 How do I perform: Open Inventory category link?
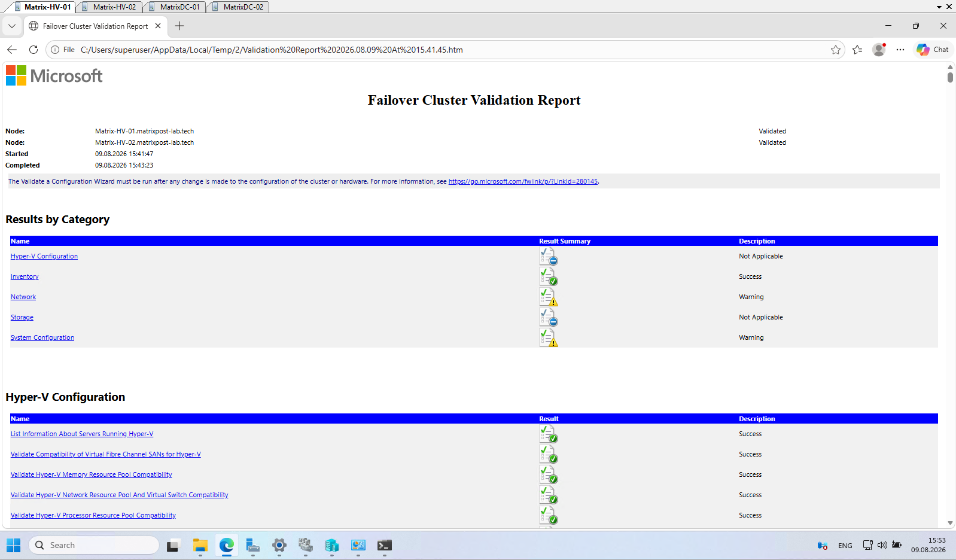click(25, 276)
